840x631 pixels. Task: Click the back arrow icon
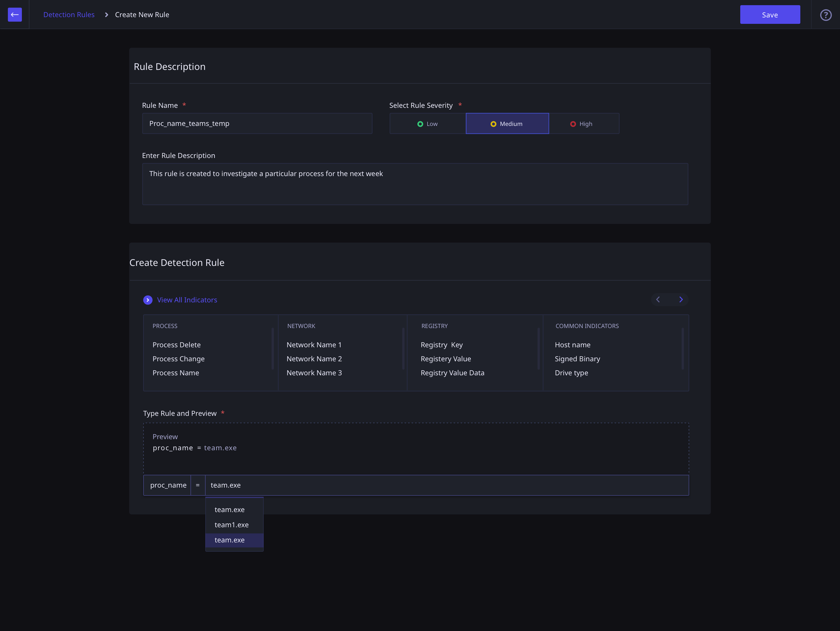[14, 15]
